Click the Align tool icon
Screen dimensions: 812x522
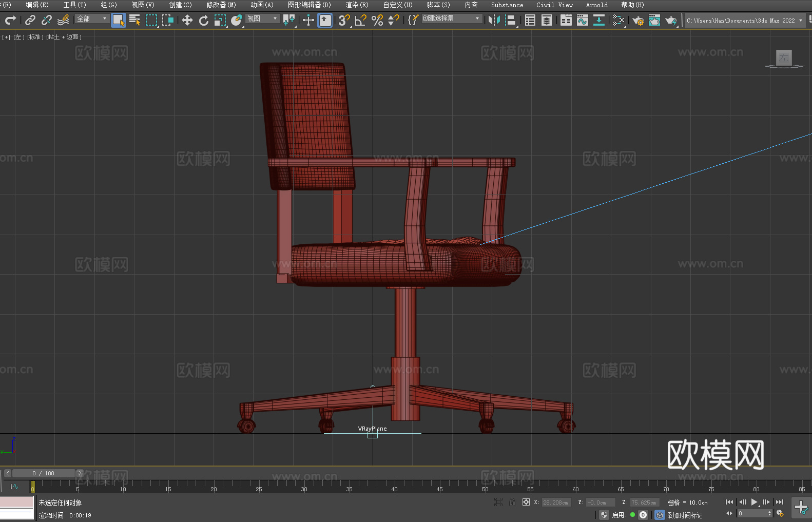[511, 20]
